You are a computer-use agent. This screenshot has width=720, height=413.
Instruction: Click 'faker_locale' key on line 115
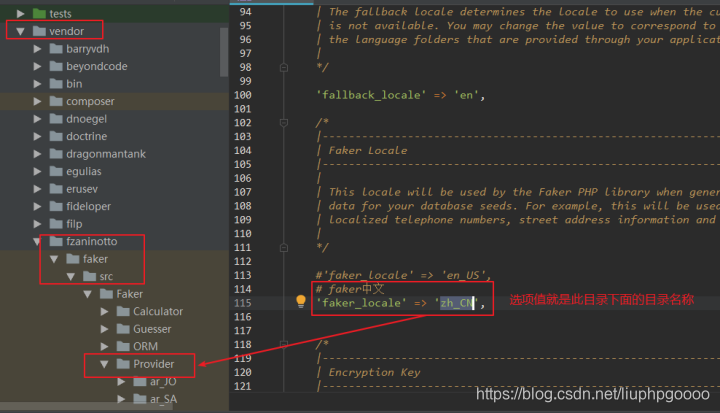[361, 303]
